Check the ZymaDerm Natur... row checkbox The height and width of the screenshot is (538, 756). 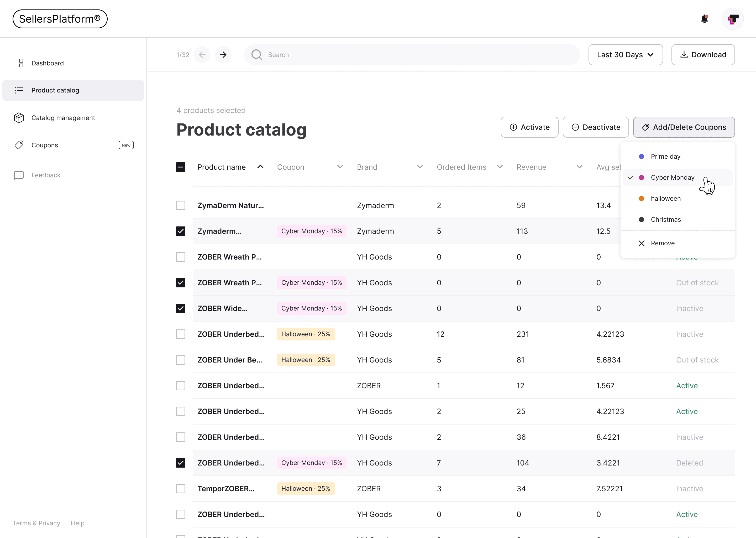coord(180,205)
